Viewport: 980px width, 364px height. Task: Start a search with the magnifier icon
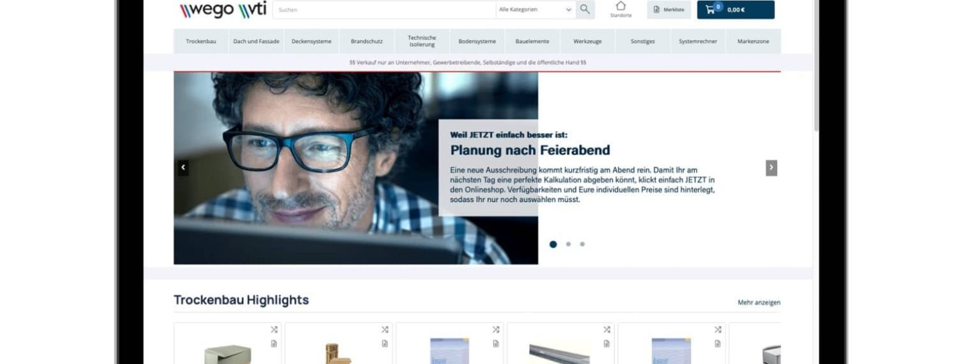(x=585, y=9)
